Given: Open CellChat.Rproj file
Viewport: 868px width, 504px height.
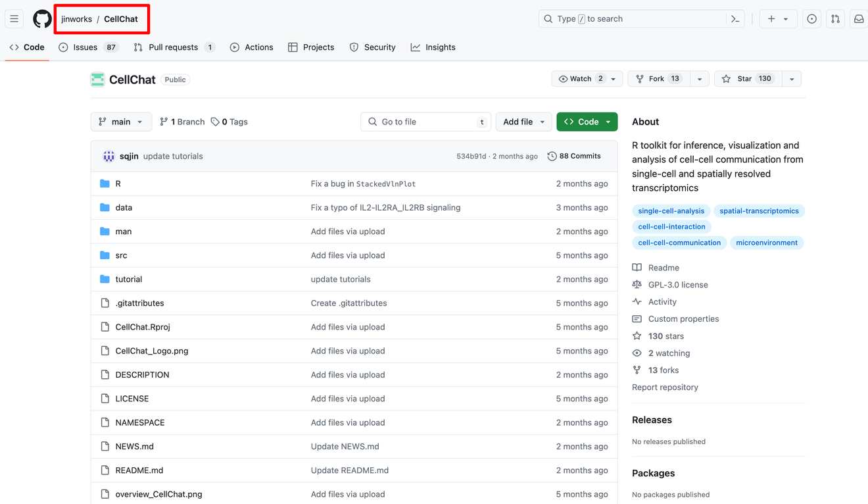Looking at the screenshot, I should coord(143,327).
